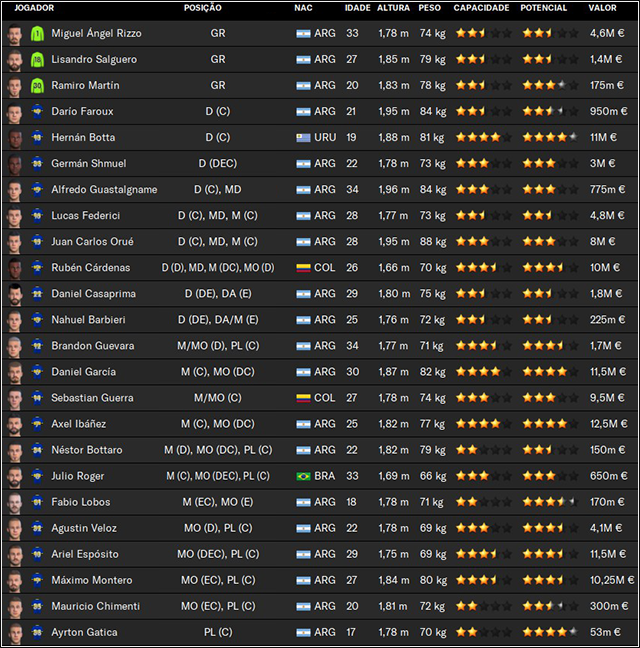
Task: Open player Miguel Ángel Rizzo
Action: pyautogui.click(x=96, y=33)
